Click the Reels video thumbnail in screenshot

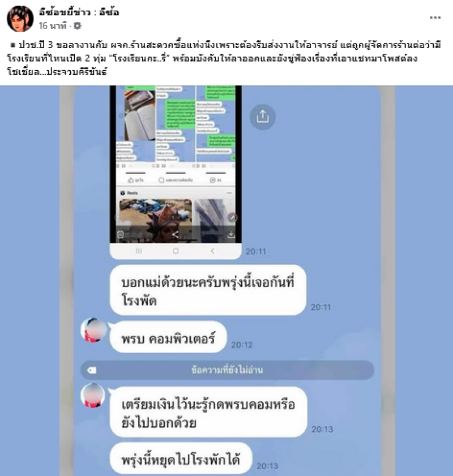(x=156, y=221)
